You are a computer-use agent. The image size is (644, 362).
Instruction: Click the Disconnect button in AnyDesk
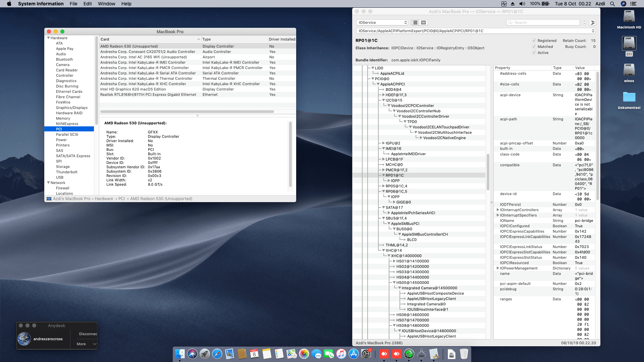pyautogui.click(x=88, y=334)
